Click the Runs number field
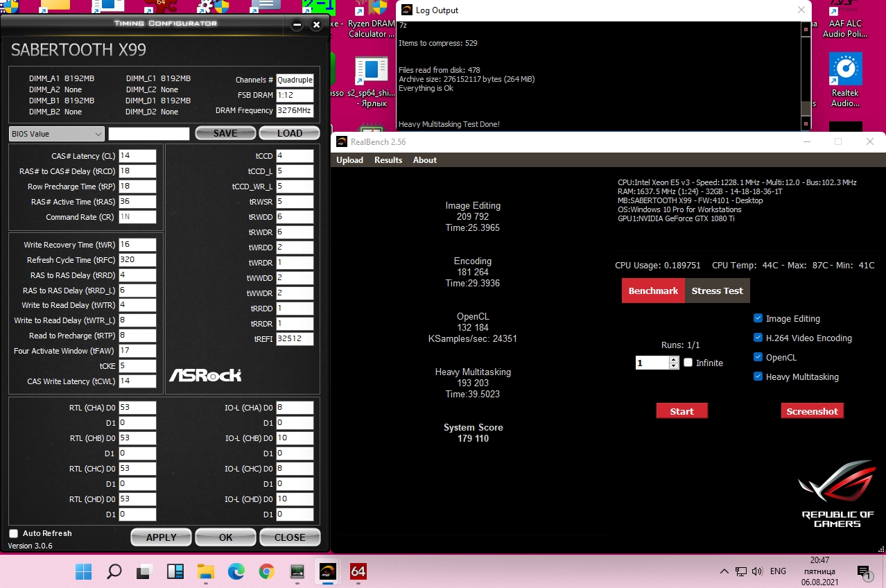 (652, 363)
